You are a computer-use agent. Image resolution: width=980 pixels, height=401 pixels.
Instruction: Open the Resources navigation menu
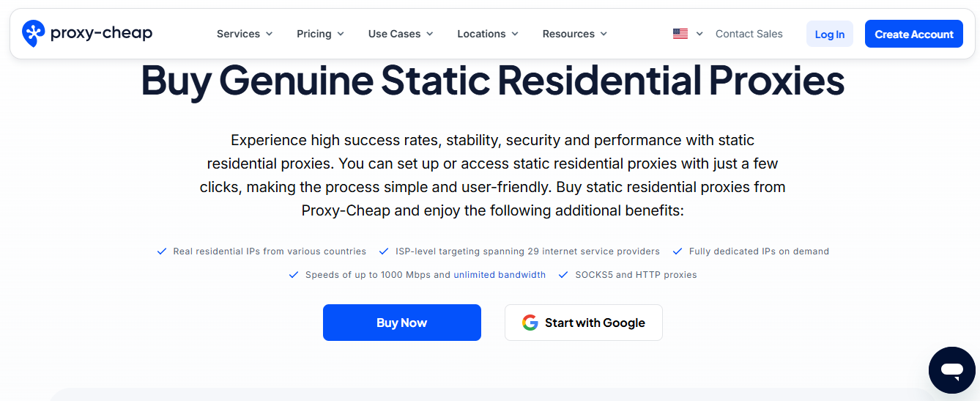tap(575, 34)
